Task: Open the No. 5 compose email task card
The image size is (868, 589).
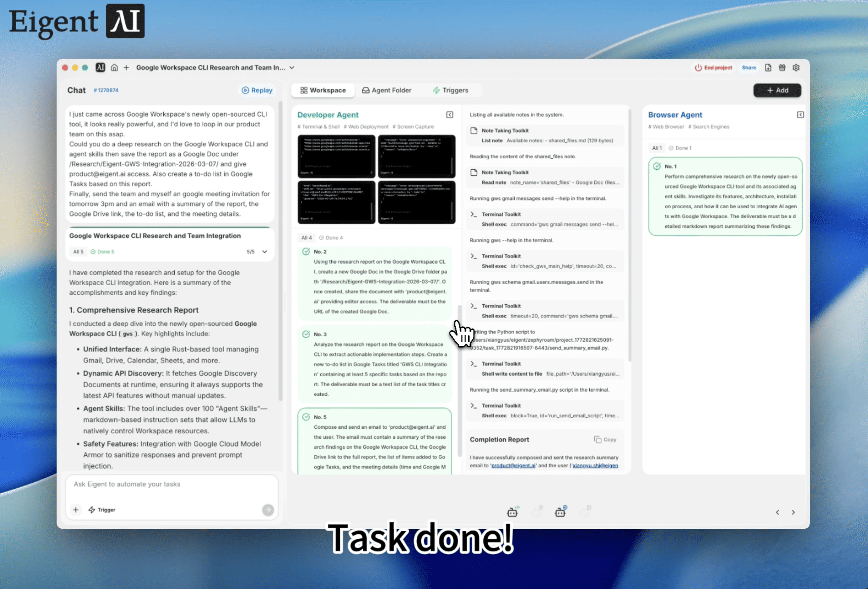Action: [375, 442]
